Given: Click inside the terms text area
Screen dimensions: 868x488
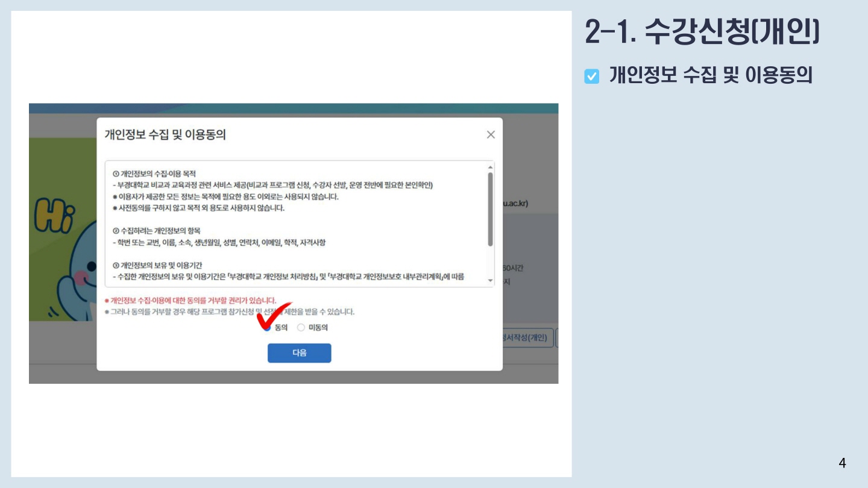Looking at the screenshot, I should pos(295,224).
